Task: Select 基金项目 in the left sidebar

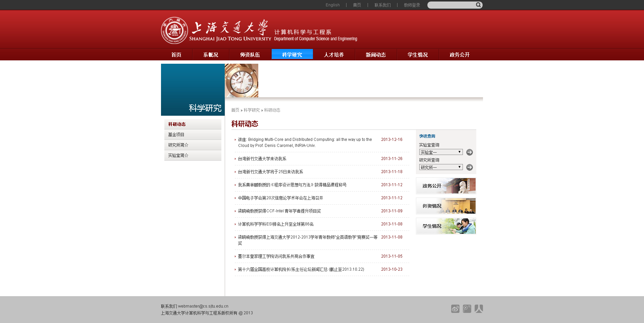Action: point(176,134)
